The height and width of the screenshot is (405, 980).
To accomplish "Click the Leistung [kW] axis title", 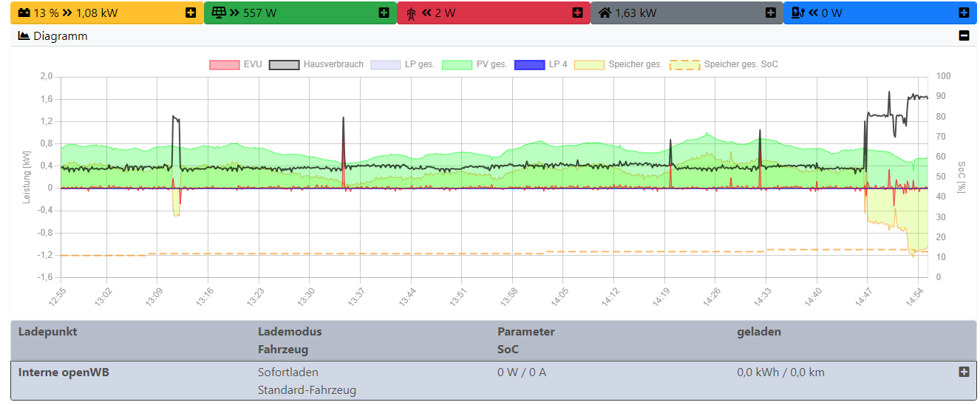I will pos(27,177).
